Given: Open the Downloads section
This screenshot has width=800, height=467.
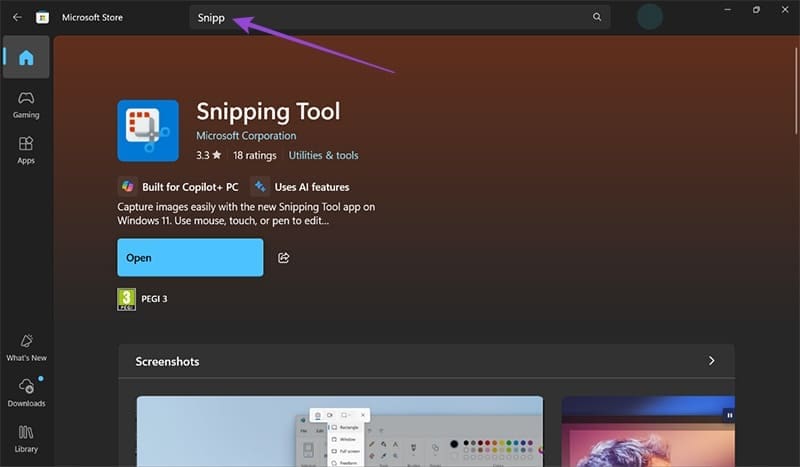Looking at the screenshot, I should point(26,392).
